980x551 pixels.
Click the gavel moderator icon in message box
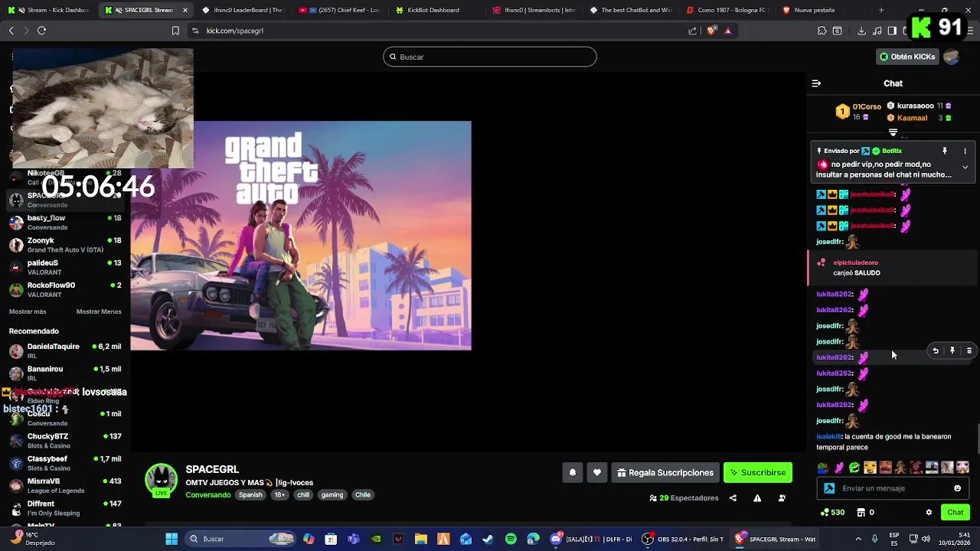pos(829,488)
